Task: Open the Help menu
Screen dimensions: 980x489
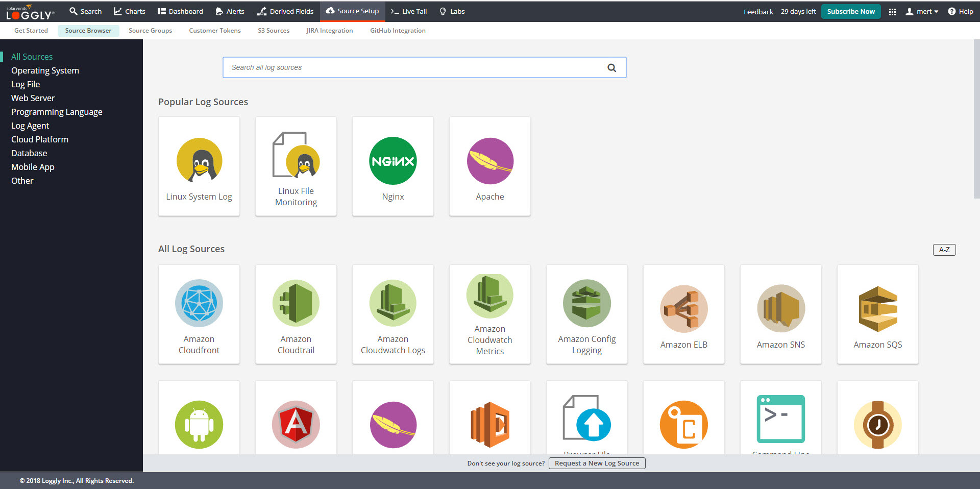Action: (x=961, y=11)
